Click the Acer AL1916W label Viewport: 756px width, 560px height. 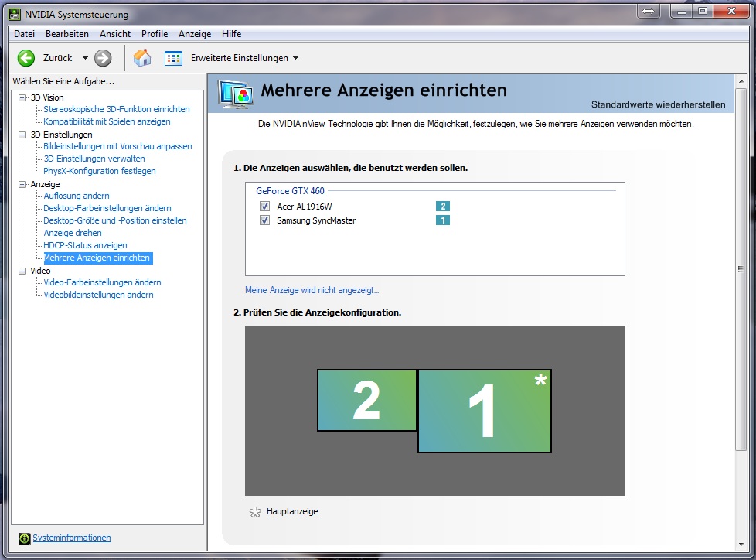pos(305,207)
